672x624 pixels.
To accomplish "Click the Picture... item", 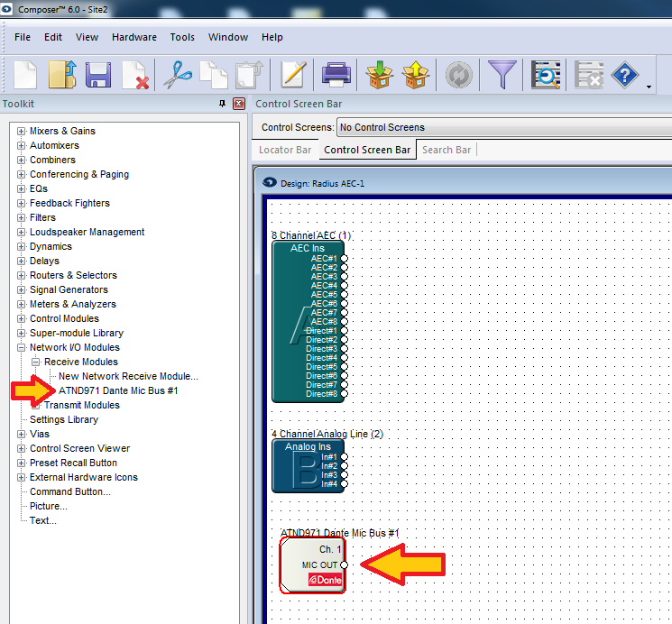I will click(49, 506).
